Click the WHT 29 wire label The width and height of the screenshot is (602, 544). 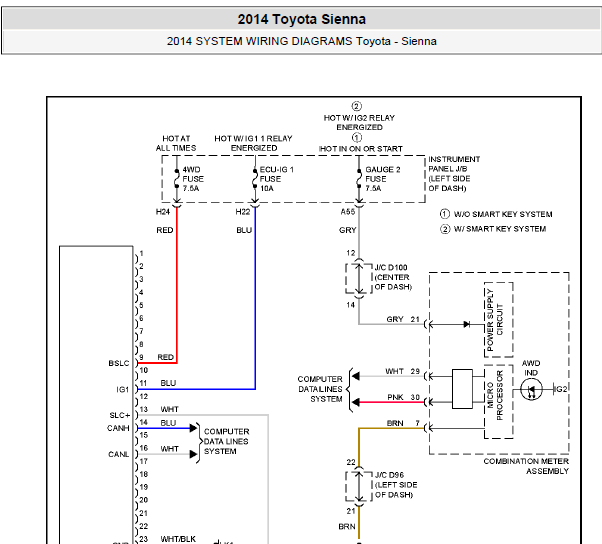pyautogui.click(x=402, y=371)
